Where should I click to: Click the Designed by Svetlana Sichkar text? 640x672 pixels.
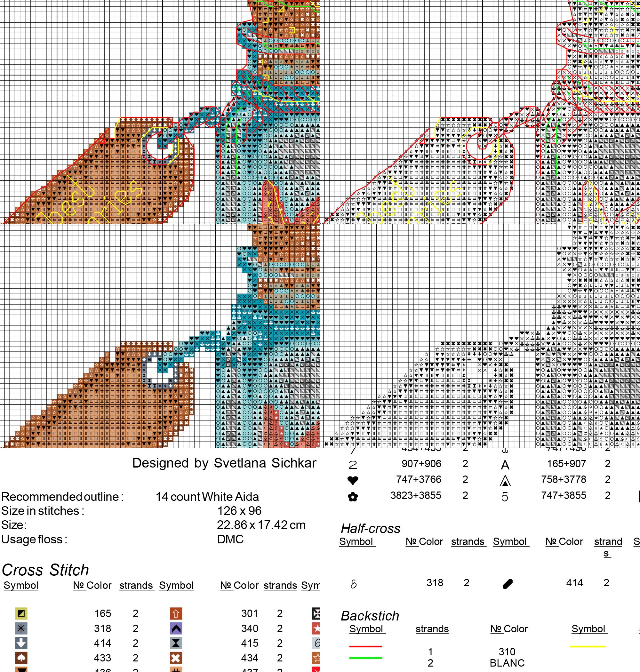point(224,463)
